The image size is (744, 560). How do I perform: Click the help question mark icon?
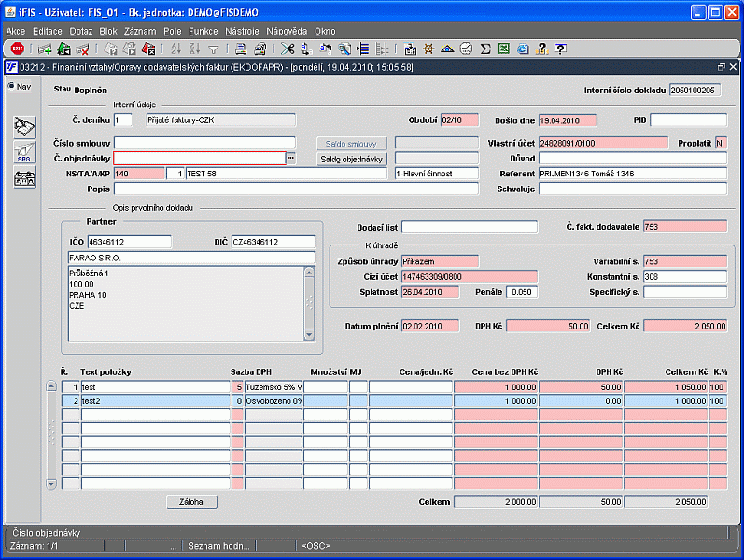[560, 49]
